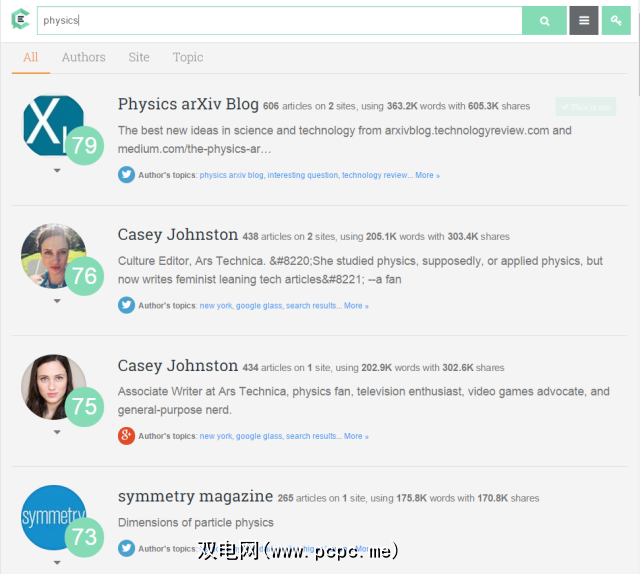Switch to the All tab

click(x=31, y=57)
